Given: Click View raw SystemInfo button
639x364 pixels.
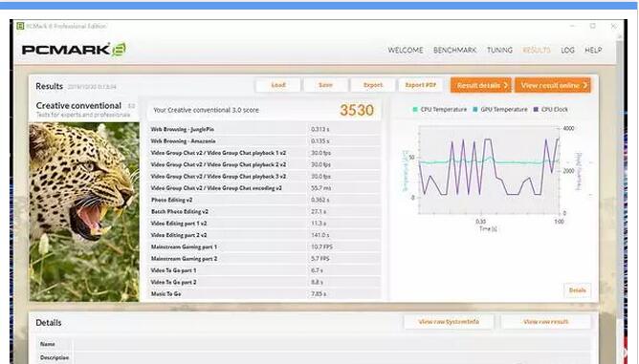Looking at the screenshot, I should [449, 322].
